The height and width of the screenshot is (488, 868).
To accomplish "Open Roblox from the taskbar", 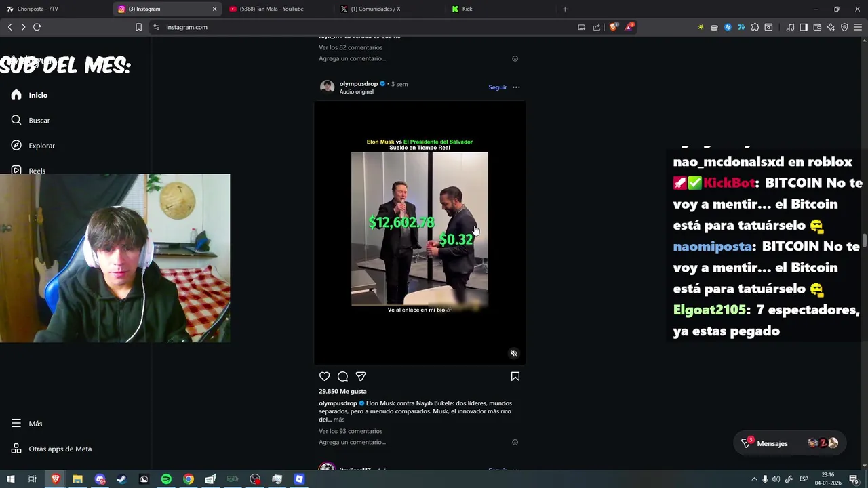I will (299, 479).
